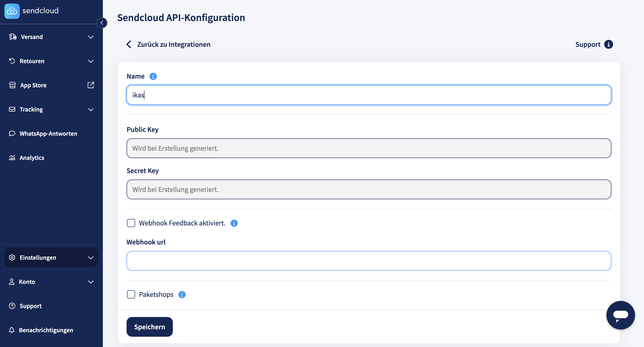The height and width of the screenshot is (347, 644).
Task: Click the Support question-mark icon in sidebar
Action: [12, 306]
